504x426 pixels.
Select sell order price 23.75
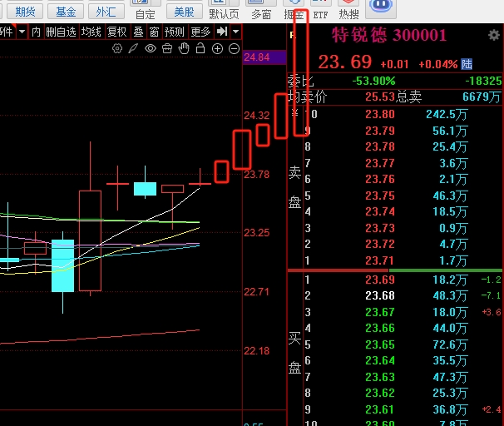380,196
